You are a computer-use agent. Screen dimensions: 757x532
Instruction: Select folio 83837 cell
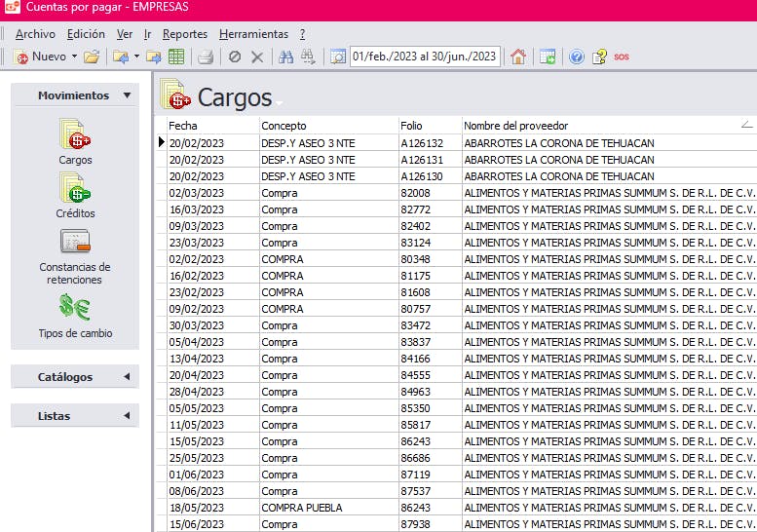pyautogui.click(x=431, y=342)
